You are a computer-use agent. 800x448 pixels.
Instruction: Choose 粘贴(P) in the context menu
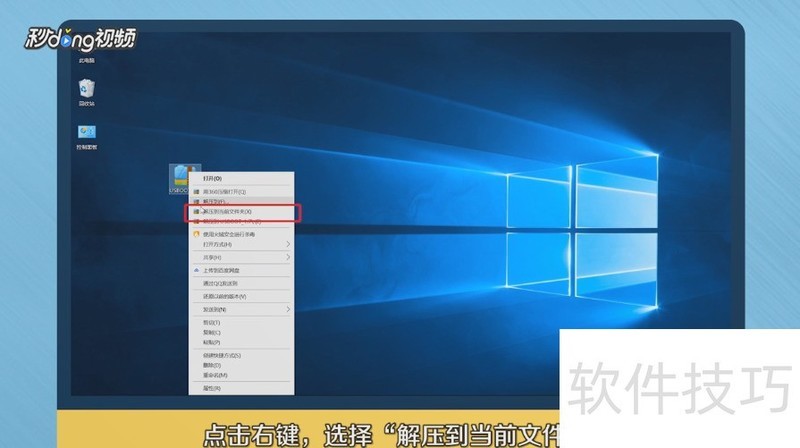tap(241, 342)
